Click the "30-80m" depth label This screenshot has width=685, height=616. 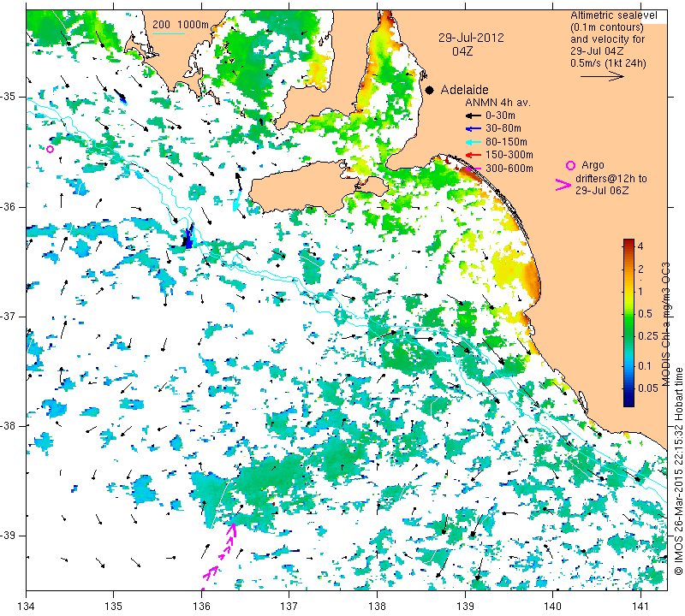pos(503,129)
